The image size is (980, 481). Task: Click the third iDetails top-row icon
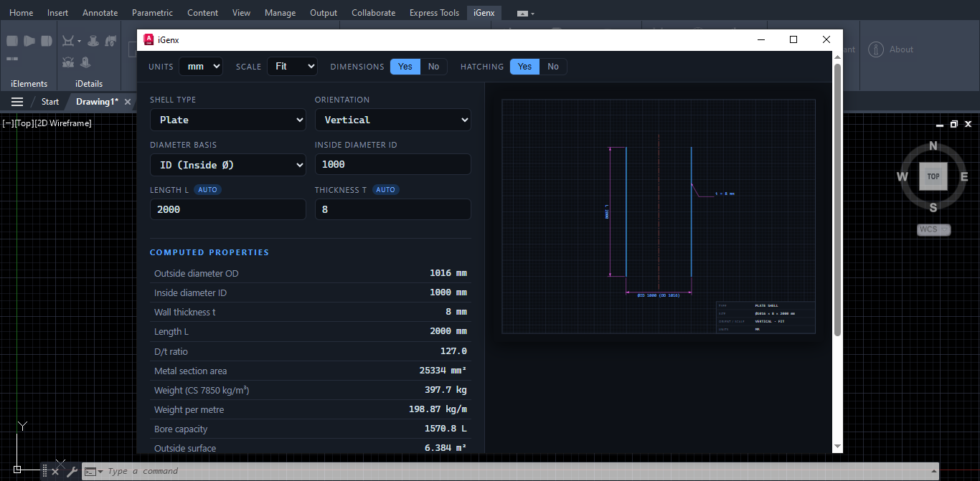pyautogui.click(x=111, y=41)
